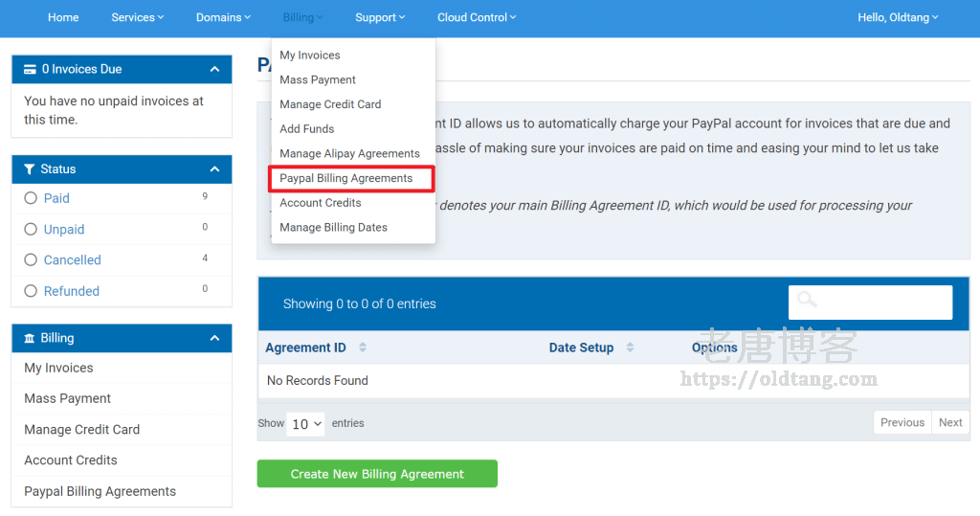Screen dimensions: 980x516
Task: Collapse the 0 Invoices Due panel chevron
Action: [214, 70]
